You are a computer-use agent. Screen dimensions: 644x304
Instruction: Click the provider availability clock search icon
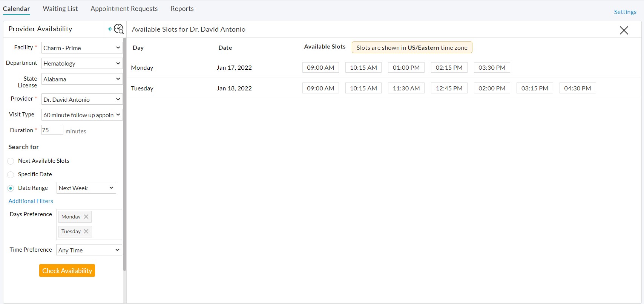[118, 29]
